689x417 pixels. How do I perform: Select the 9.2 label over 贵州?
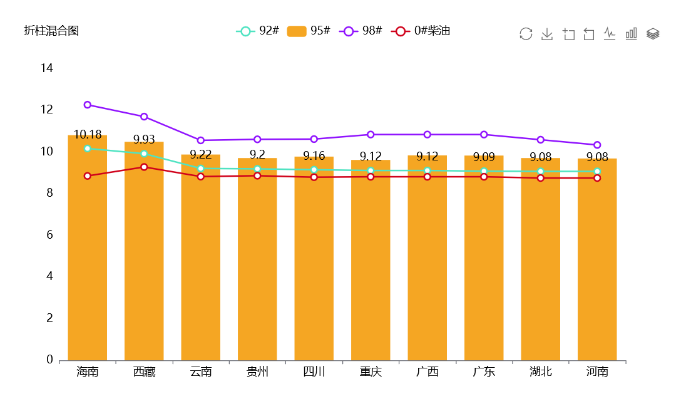[x=257, y=154]
